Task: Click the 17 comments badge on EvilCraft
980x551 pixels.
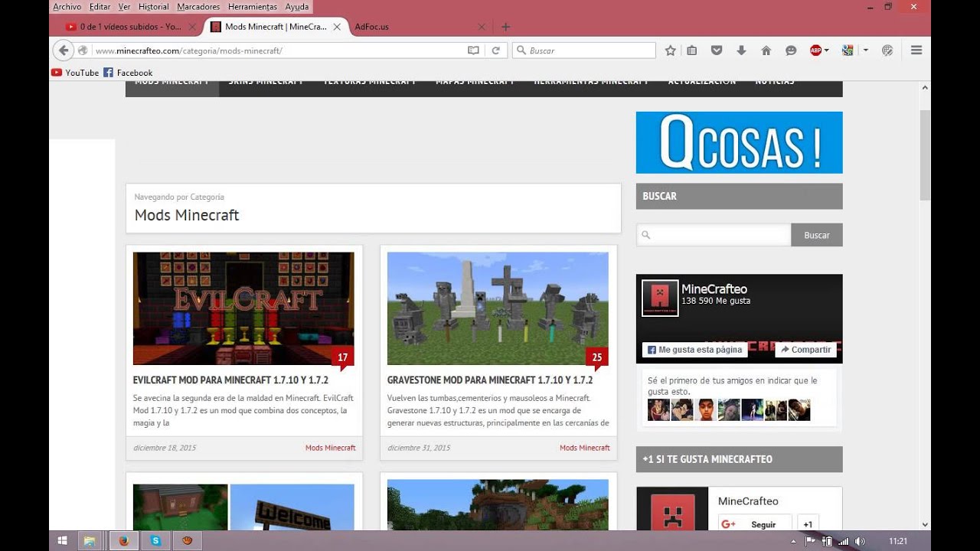Action: coord(343,357)
